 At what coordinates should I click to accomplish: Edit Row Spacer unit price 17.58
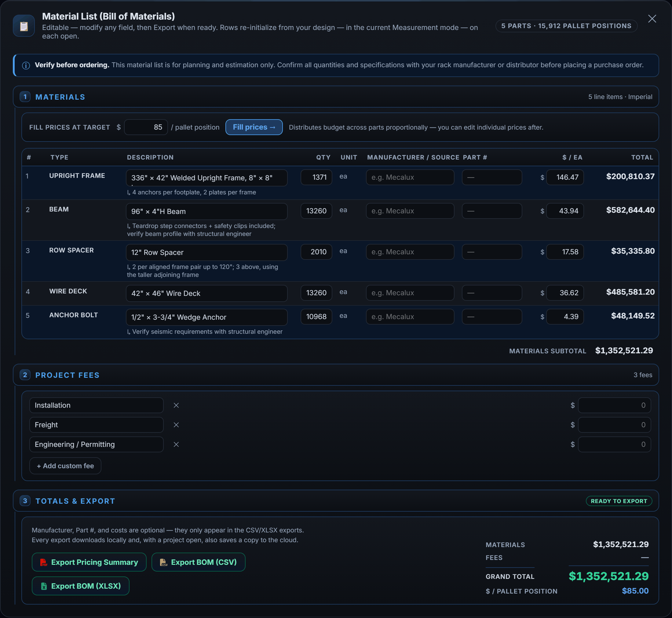[565, 252]
